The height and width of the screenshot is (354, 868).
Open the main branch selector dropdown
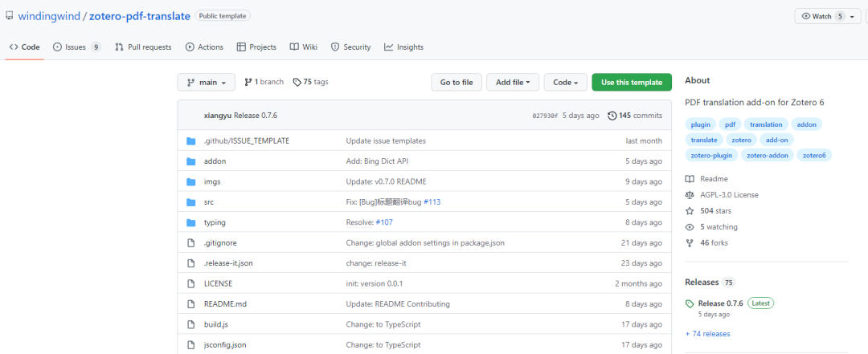[x=206, y=83]
